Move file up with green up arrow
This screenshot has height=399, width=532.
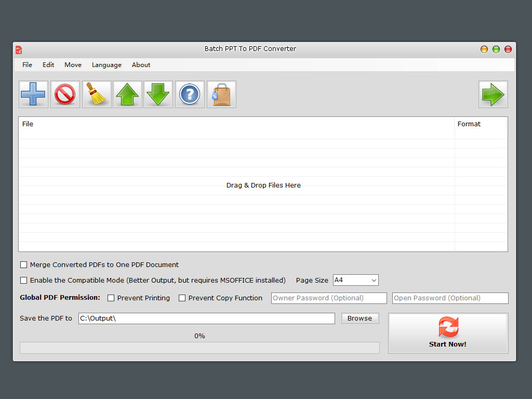point(127,95)
